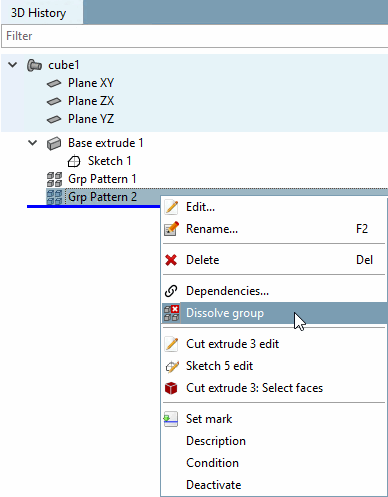Viewport: 388px width, 497px height.
Task: Collapse the cube1 tree node
Action: point(13,65)
